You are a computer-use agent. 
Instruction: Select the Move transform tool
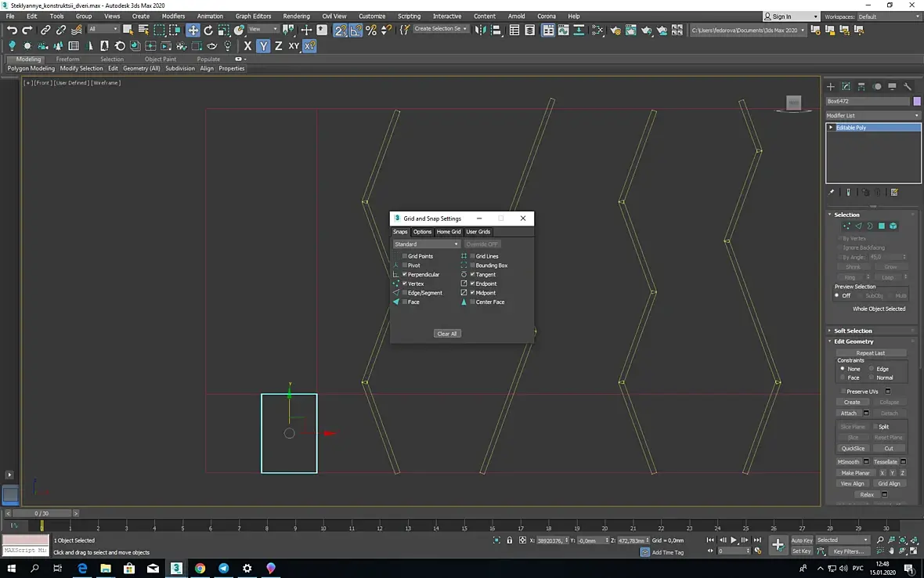click(193, 30)
